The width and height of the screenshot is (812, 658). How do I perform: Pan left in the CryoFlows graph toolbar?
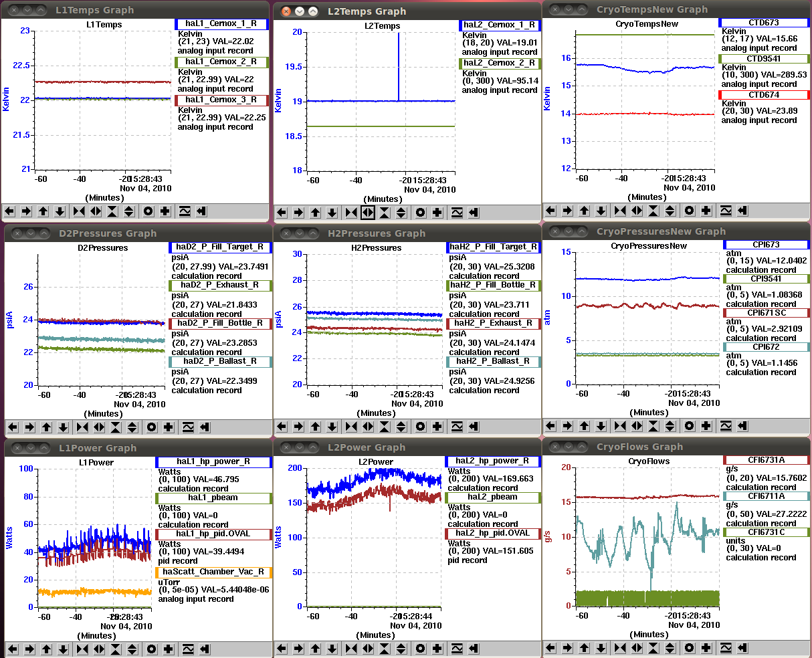pos(550,647)
